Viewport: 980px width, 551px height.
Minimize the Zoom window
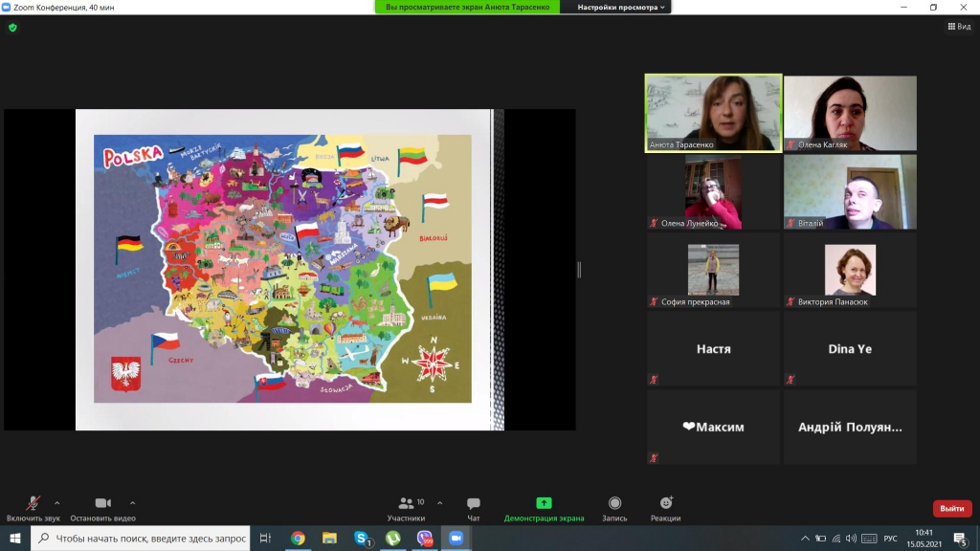(903, 7)
